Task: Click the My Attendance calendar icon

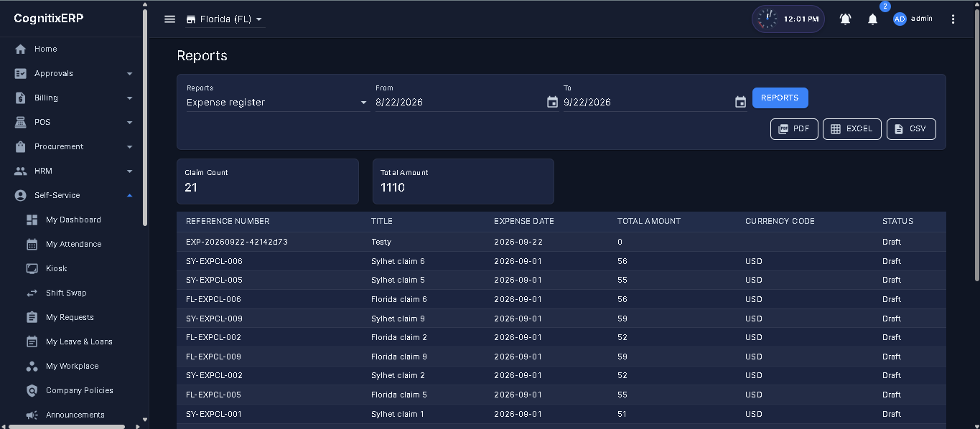Action: (x=32, y=244)
